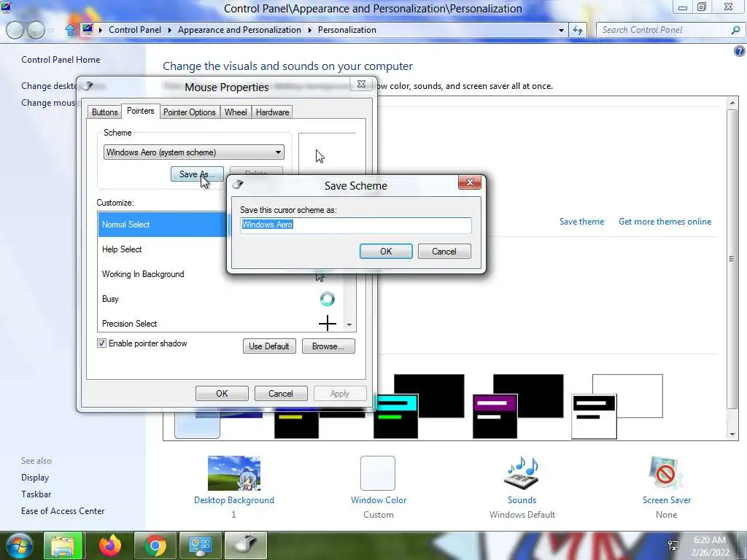Screen dimensions: 747x560
Task: Switch to the Pointers tab
Action: (141, 111)
